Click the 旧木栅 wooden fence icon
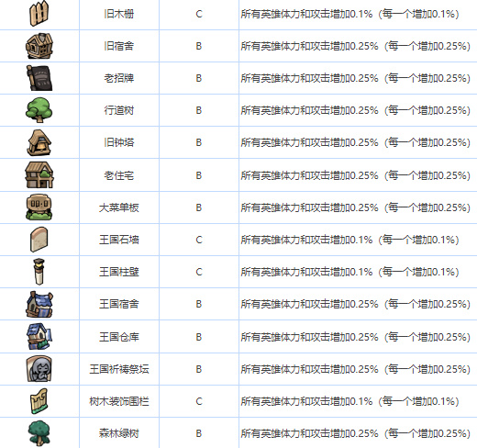The image size is (477, 448). point(39,14)
